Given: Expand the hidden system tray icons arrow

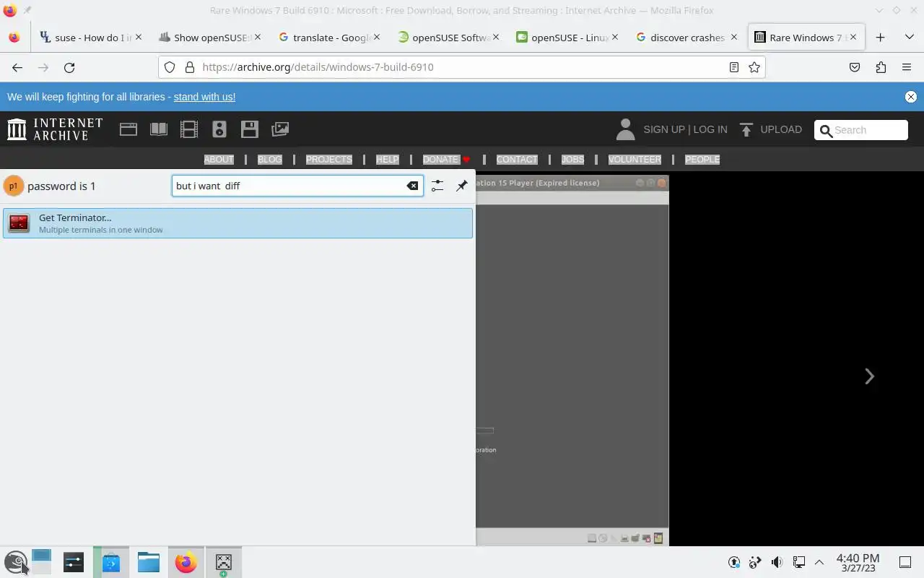Looking at the screenshot, I should [819, 562].
